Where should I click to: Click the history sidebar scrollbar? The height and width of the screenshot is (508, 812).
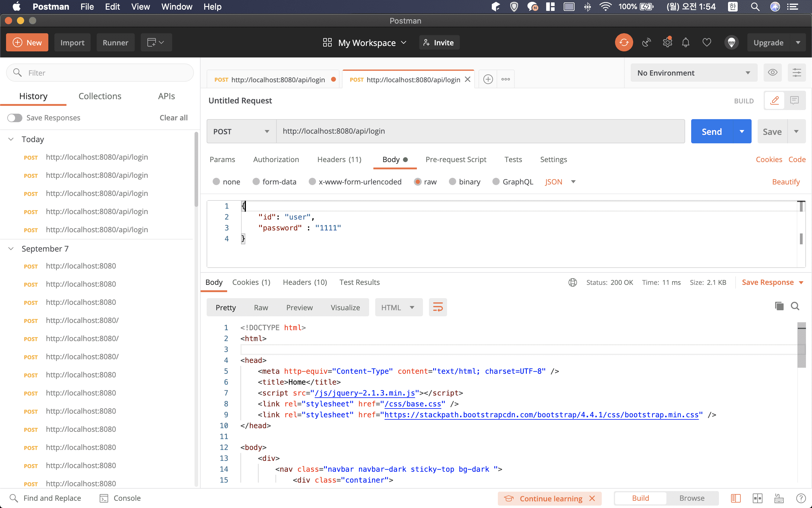point(196,170)
